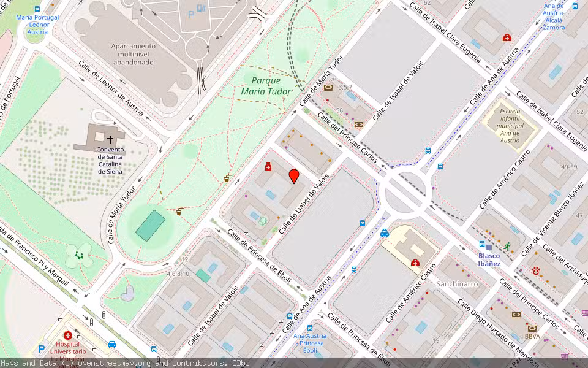
Task: Click the playground icon in clover-shaped area
Action: click(79, 256)
